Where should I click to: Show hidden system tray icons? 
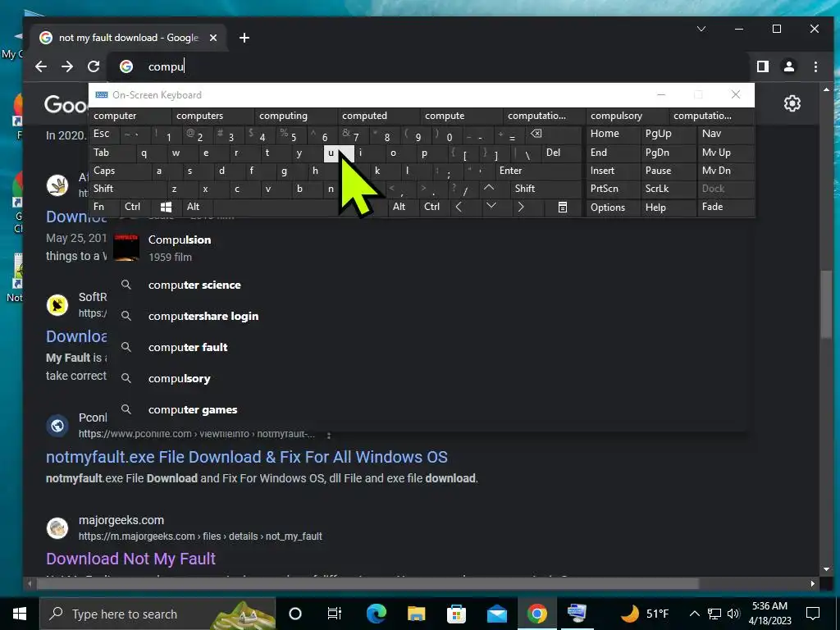click(x=694, y=614)
